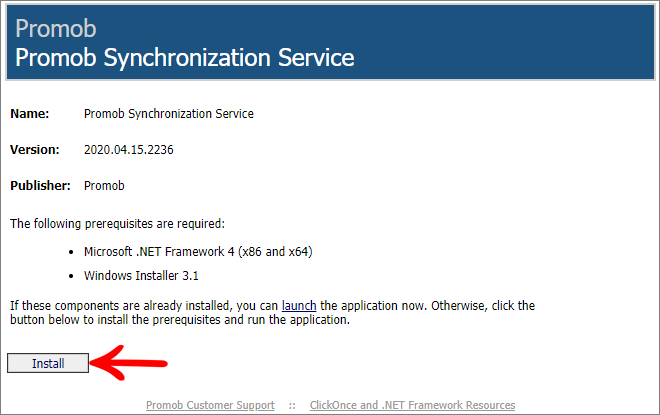Select Microsoft .NET Framework 4 list item
Image resolution: width=660 pixels, height=415 pixels.
(x=198, y=252)
